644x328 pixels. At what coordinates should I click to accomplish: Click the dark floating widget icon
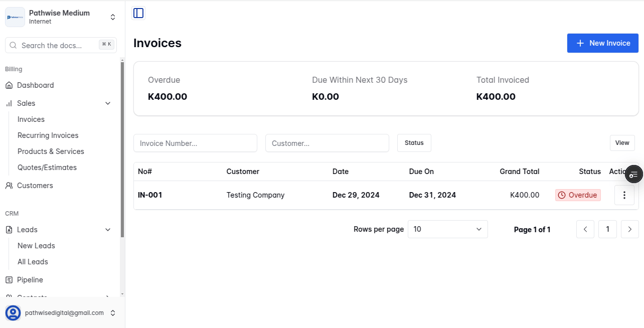click(x=633, y=174)
